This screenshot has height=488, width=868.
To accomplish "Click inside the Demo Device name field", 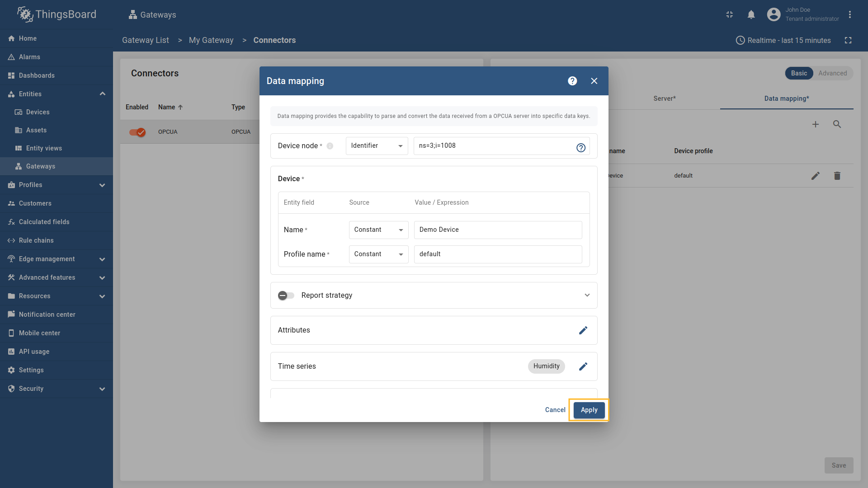I will coord(497,230).
